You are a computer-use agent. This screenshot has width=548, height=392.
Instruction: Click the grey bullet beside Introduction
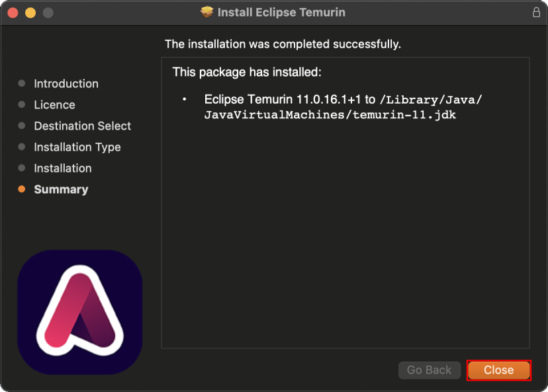click(22, 83)
